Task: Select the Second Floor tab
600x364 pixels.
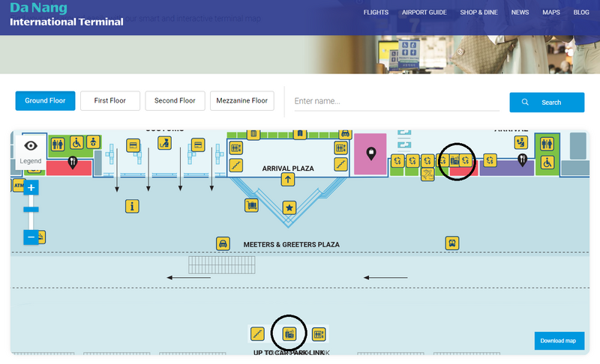Action: click(175, 101)
